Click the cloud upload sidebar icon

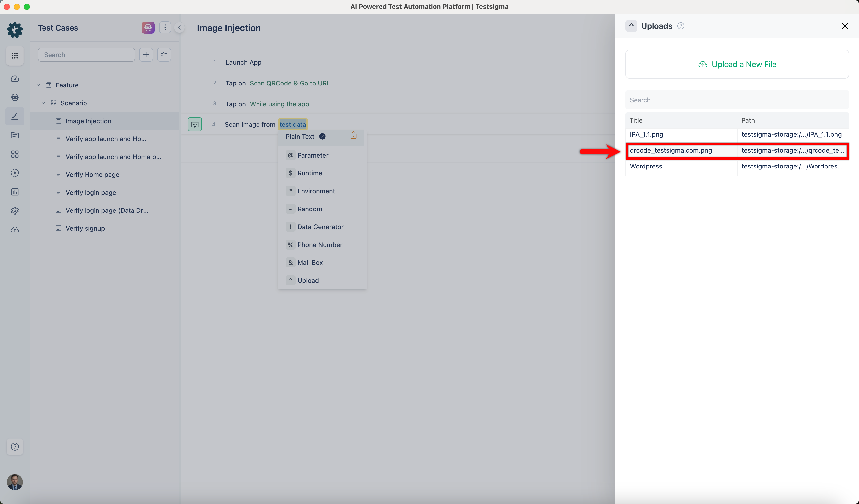pyautogui.click(x=15, y=230)
